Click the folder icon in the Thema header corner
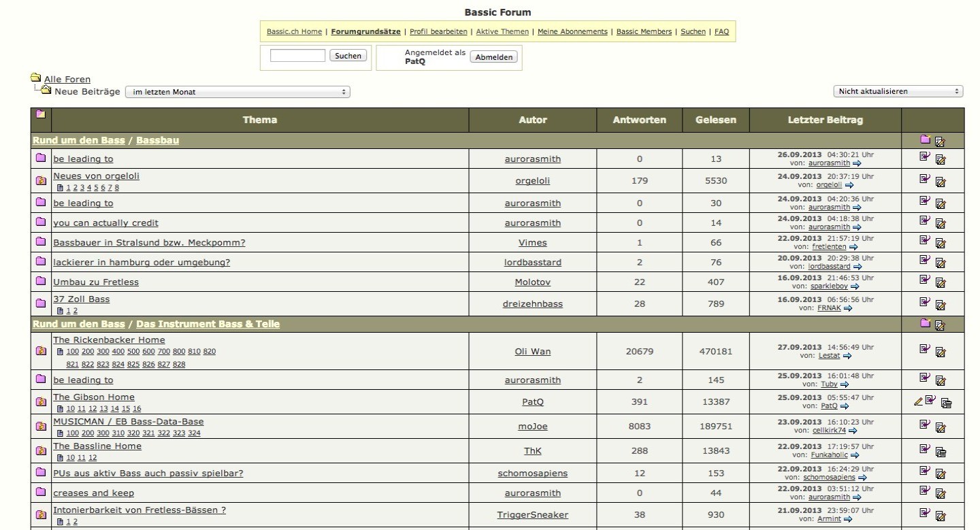The image size is (980, 530). point(41,114)
